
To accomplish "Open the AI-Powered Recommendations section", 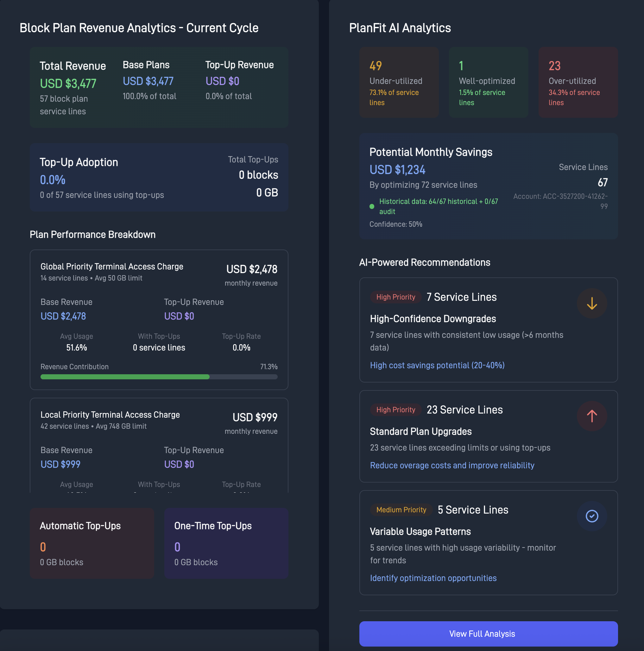I will point(425,262).
